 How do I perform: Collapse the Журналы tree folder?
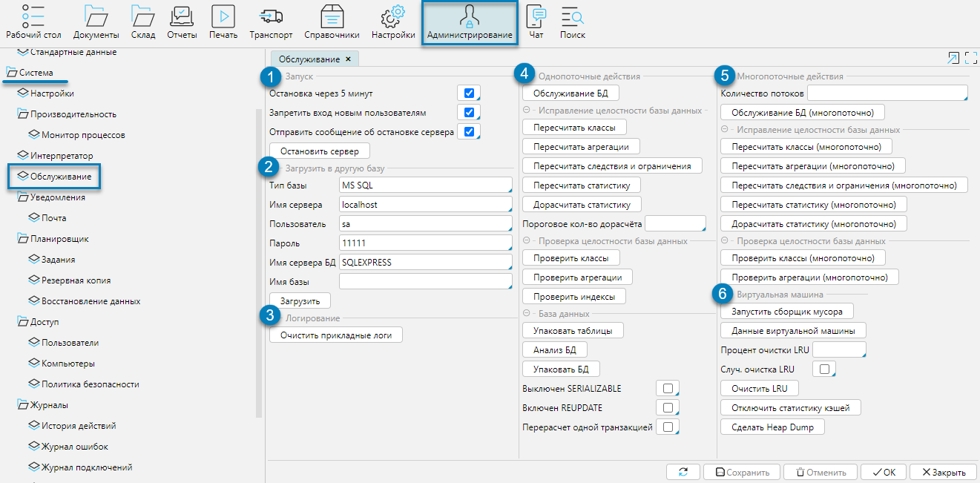pyautogui.click(x=22, y=405)
